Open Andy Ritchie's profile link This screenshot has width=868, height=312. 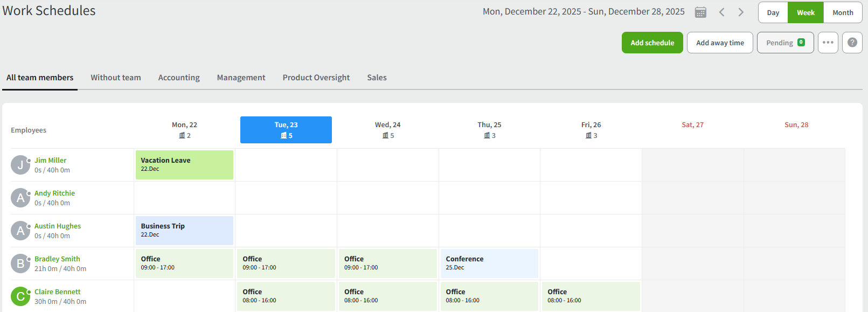pyautogui.click(x=54, y=193)
